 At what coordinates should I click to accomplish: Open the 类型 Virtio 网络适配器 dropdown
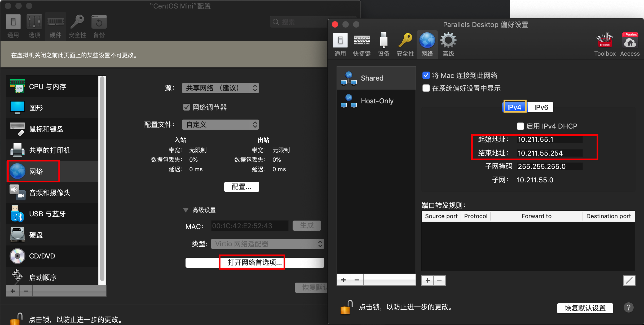267,244
